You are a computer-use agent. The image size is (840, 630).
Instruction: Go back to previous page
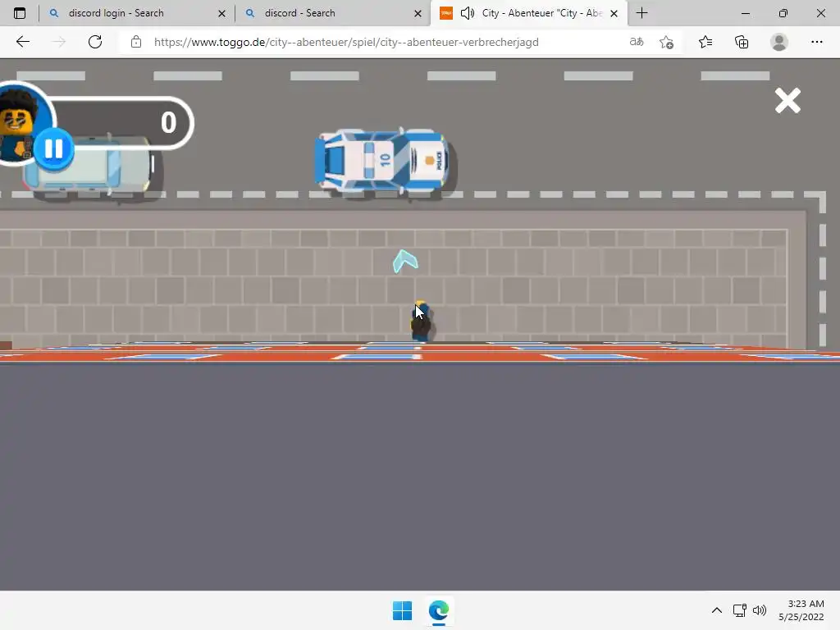(22, 42)
